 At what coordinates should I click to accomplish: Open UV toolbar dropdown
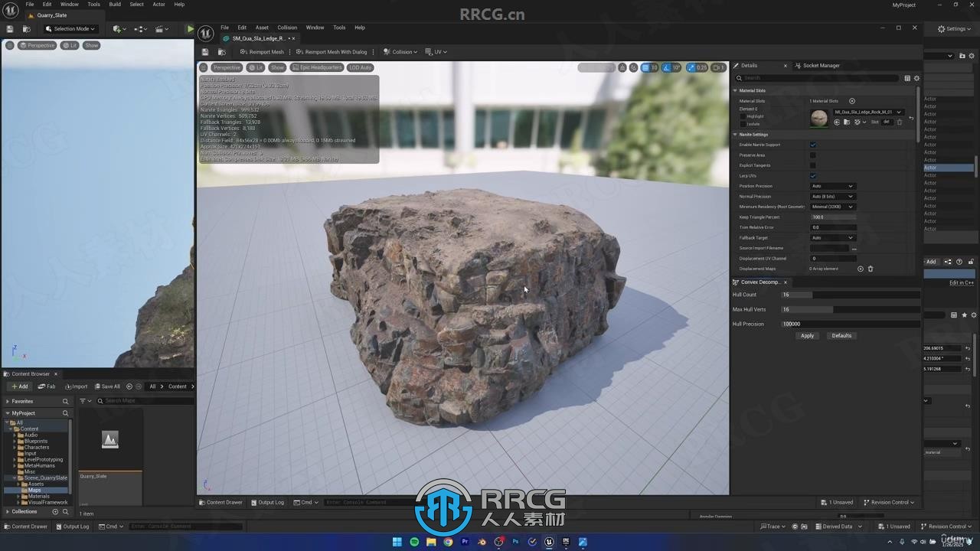tap(436, 52)
